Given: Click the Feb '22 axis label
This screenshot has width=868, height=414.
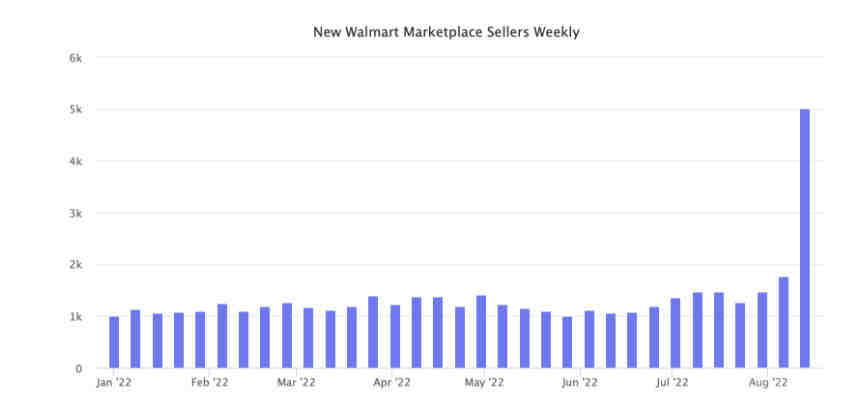Looking at the screenshot, I should pos(210,382).
